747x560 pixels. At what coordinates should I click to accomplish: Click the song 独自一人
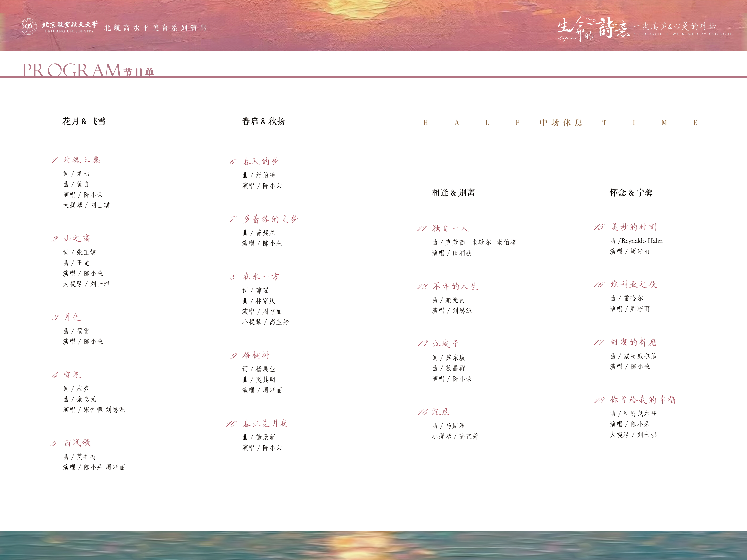[451, 228]
